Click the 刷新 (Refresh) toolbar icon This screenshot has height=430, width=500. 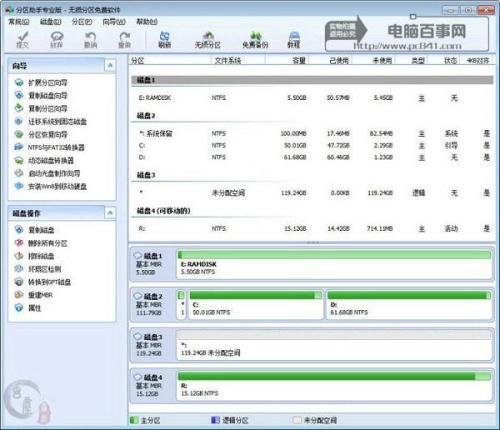pos(164,39)
